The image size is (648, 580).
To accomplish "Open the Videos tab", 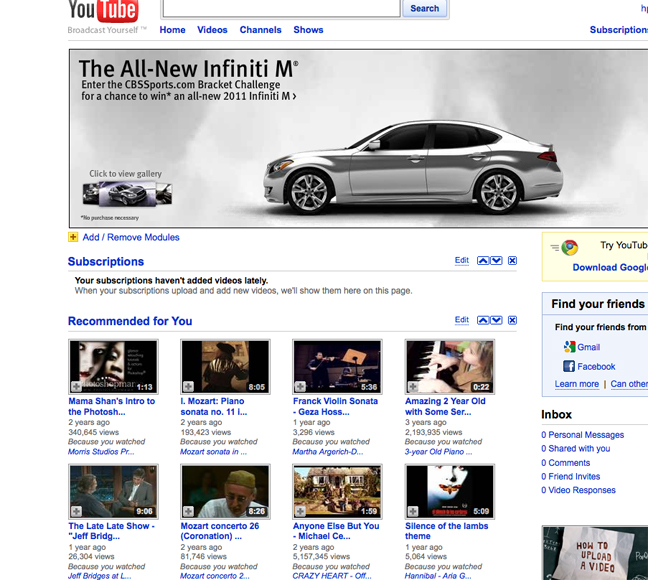I will (x=212, y=30).
